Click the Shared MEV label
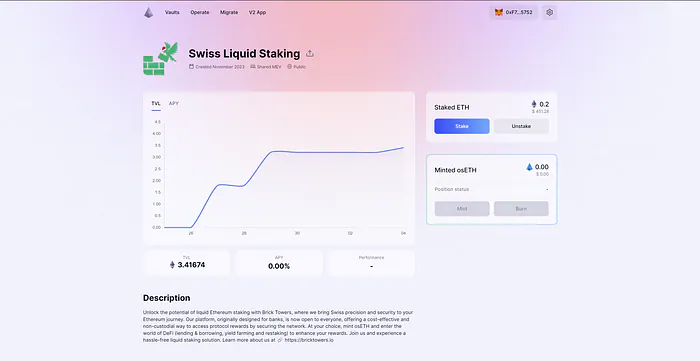 [x=269, y=66]
